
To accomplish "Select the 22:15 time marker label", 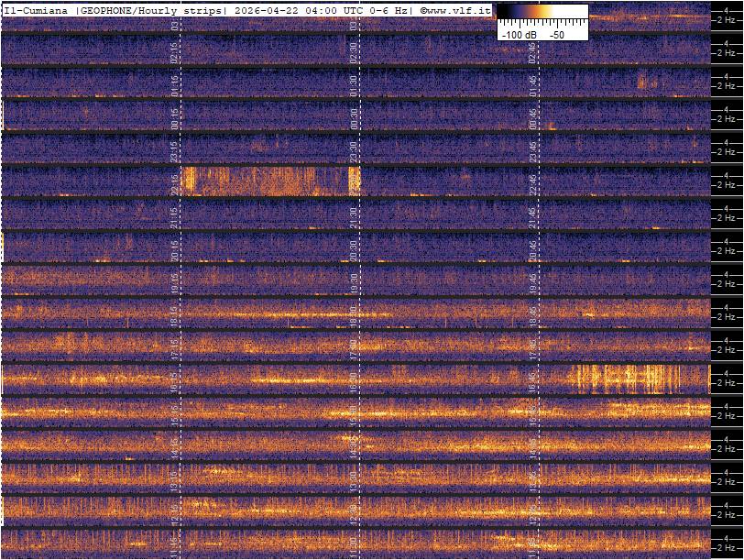I will tap(175, 182).
